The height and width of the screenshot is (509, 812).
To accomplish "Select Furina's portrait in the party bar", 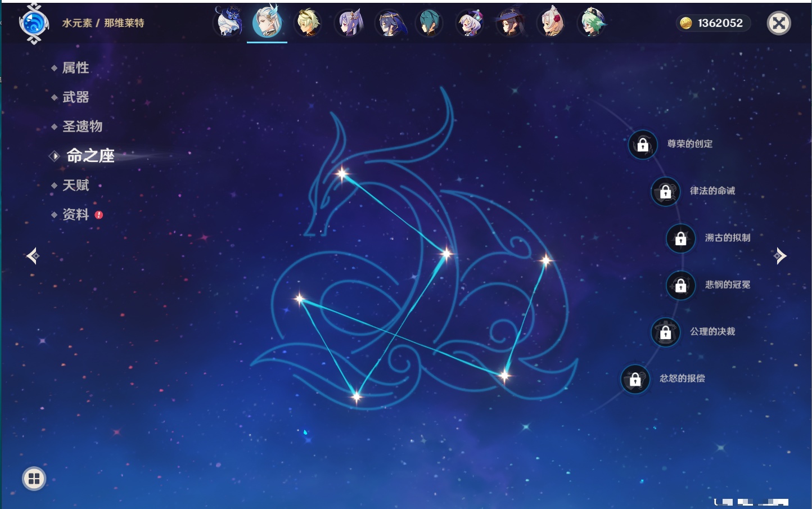I will (x=228, y=22).
